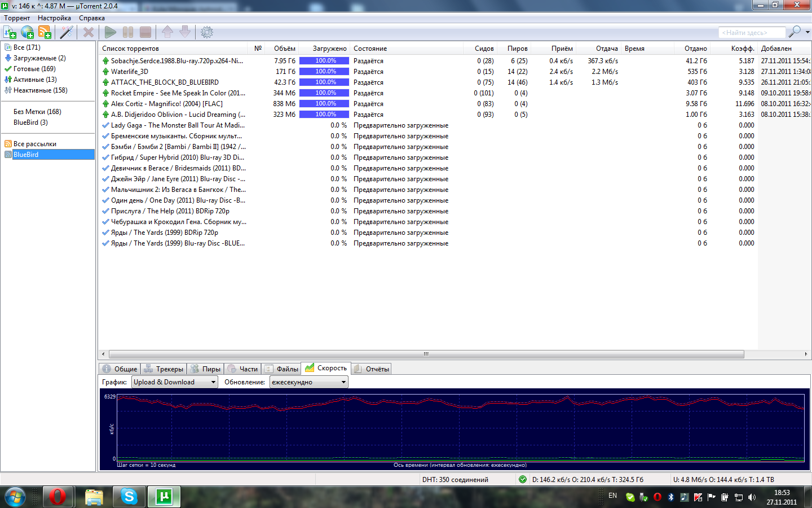Screen dimensions: 812x508
Task: Select Загружаемые (2) in the sidebar
Action: 39,58
